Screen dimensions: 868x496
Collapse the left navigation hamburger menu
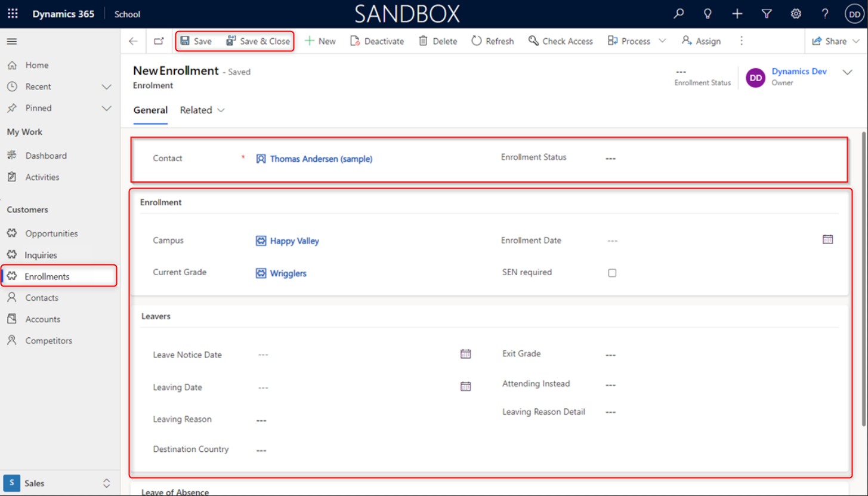pyautogui.click(x=12, y=41)
